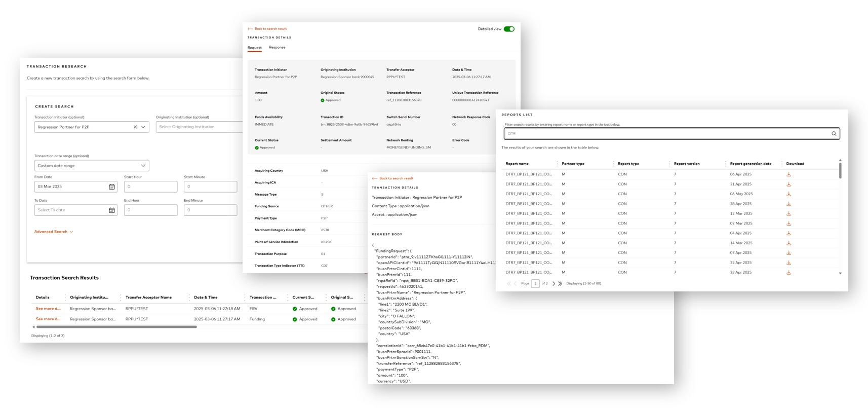Go to next page of reports
The height and width of the screenshot is (408, 868).
point(554,283)
